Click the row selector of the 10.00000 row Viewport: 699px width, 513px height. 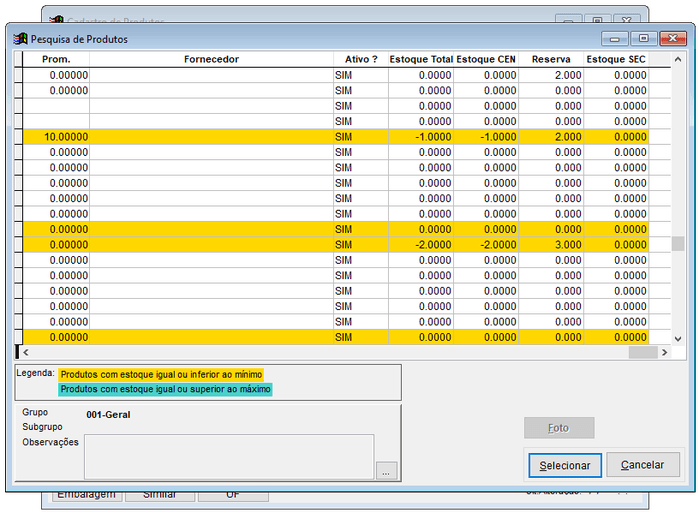[x=18, y=137]
